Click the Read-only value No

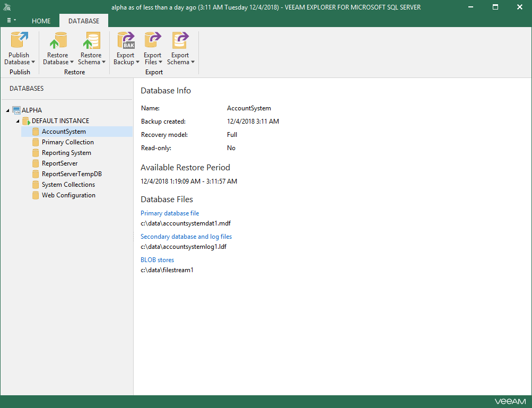tap(231, 148)
